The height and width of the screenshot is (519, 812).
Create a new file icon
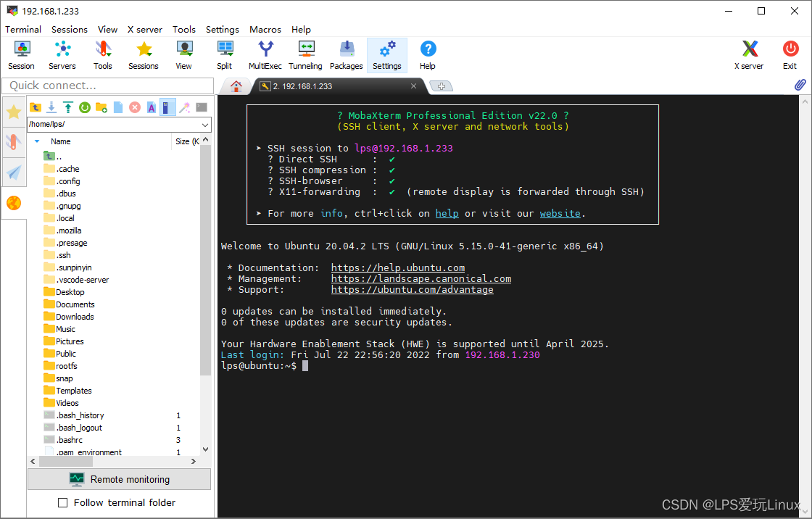(x=118, y=107)
